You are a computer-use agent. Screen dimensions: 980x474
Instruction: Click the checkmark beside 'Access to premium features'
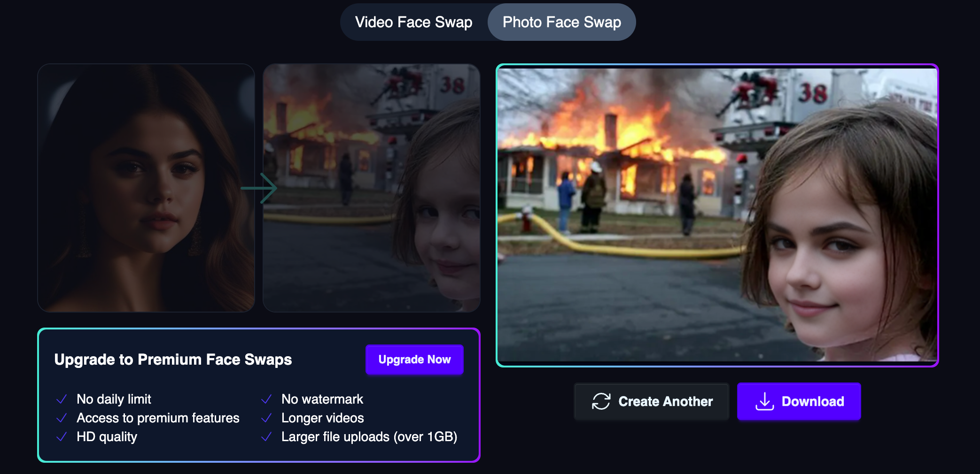click(62, 418)
